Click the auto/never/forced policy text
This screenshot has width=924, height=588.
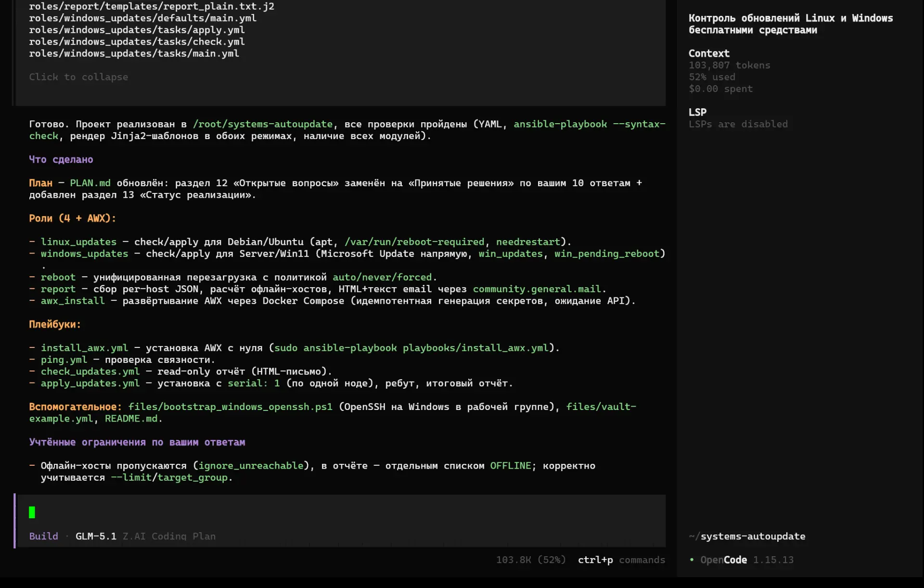tap(382, 277)
